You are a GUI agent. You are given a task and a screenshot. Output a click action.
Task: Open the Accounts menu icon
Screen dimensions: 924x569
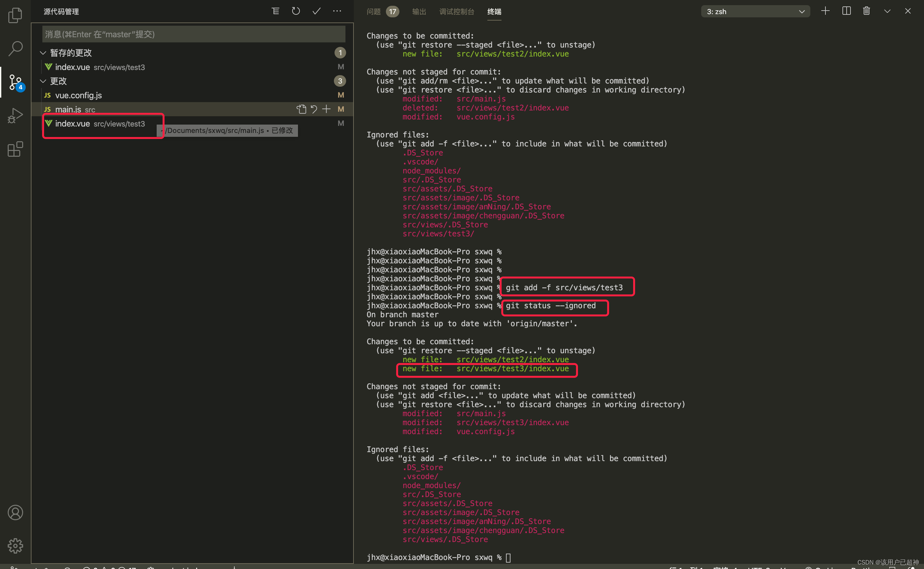pyautogui.click(x=15, y=512)
